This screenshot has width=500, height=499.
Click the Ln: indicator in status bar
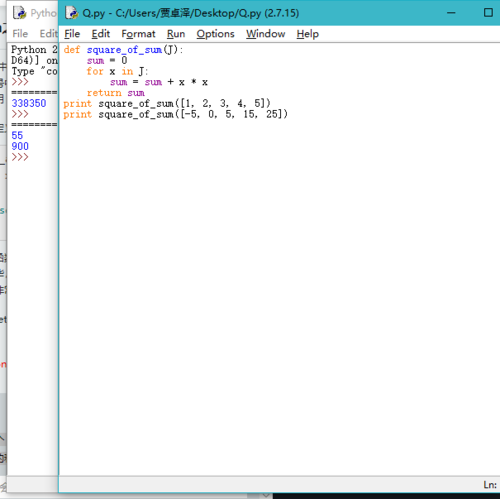(x=490, y=485)
